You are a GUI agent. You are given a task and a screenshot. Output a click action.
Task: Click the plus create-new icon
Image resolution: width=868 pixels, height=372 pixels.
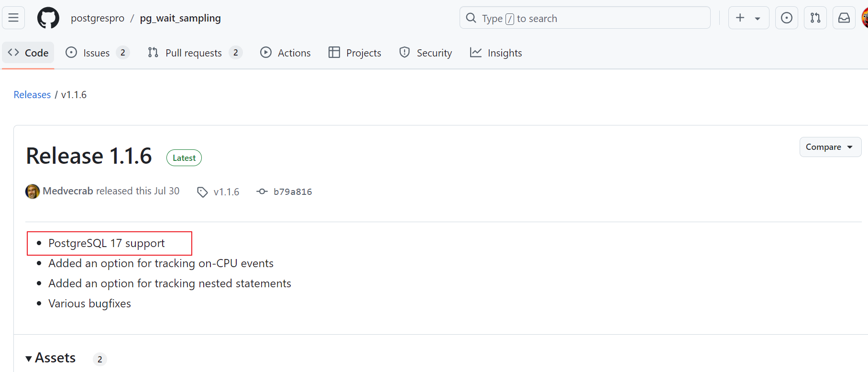740,18
